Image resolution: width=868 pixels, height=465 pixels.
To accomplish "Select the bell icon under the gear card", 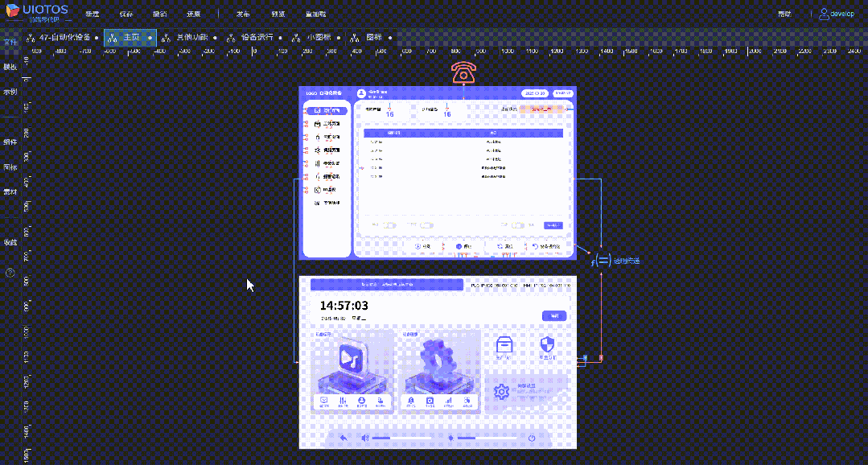I will point(411,400).
